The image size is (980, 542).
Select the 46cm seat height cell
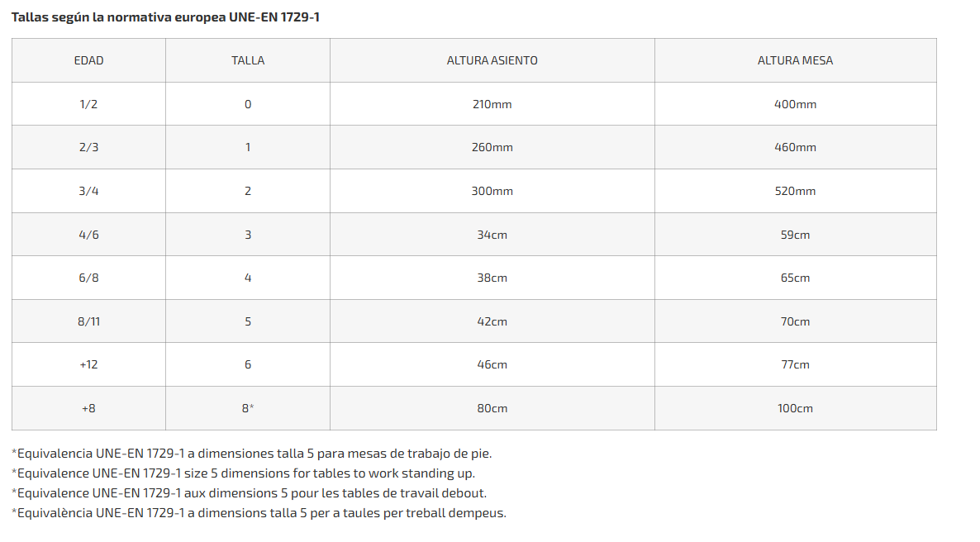point(492,364)
